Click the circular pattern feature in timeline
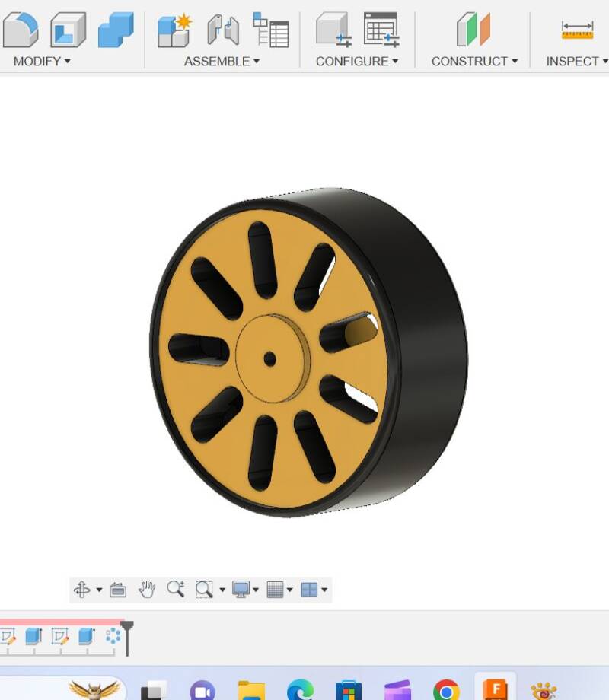This screenshot has height=700, width=609. pos(113,636)
